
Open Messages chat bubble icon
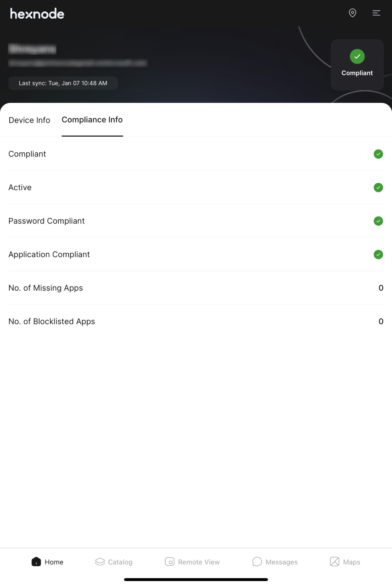coord(257,562)
